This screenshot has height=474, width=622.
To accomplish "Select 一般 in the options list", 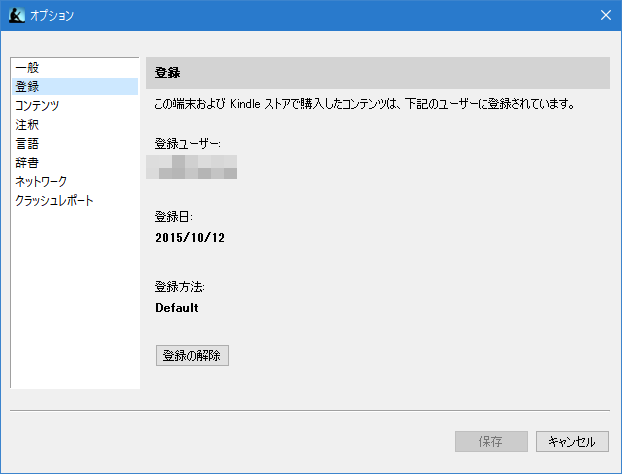I will 75,68.
